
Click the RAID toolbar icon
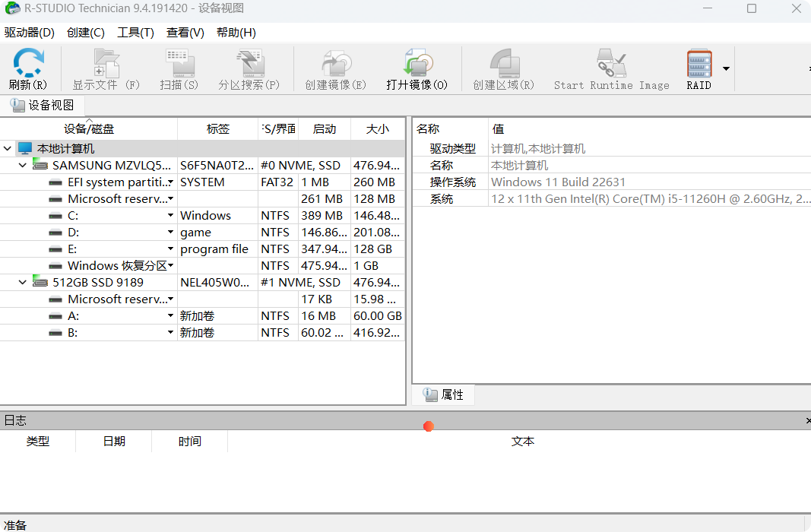(699, 63)
